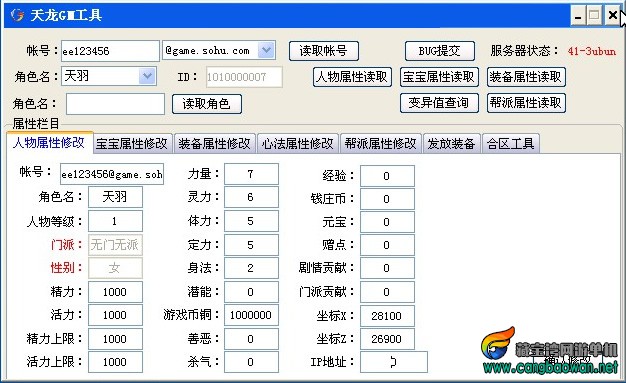Click the 剧情贡献 value field
The image size is (626, 383).
pos(387,268)
